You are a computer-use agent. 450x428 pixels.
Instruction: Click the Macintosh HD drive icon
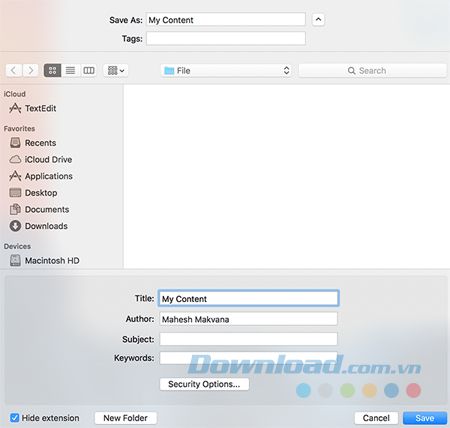(x=15, y=260)
